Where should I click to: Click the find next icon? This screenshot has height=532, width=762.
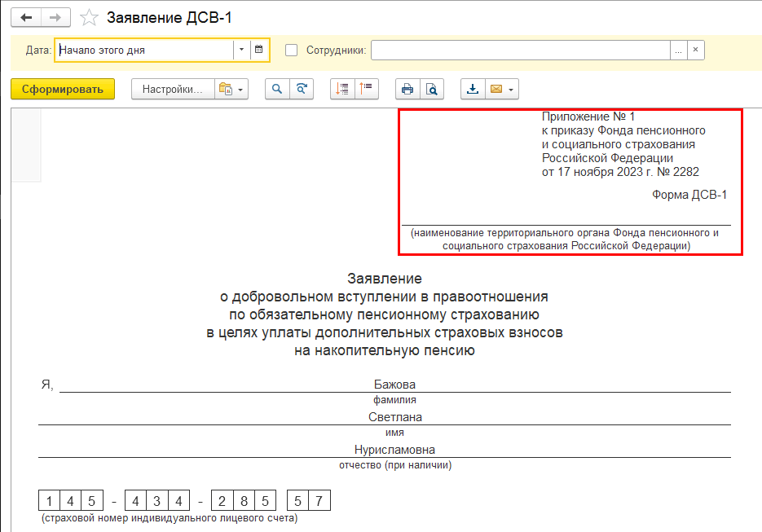point(302,90)
